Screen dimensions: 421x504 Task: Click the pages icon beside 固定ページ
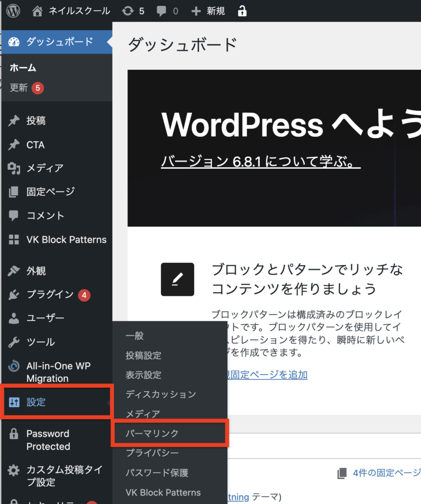tap(14, 192)
